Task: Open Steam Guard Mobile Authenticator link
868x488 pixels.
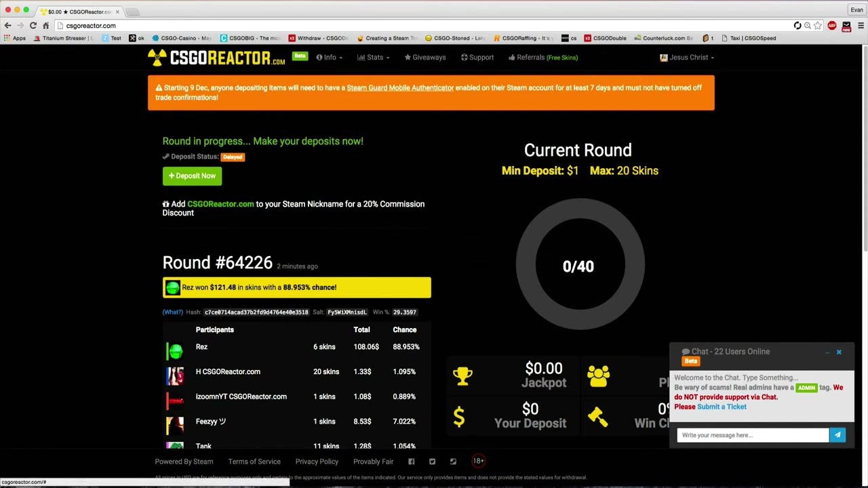Action: [x=400, y=87]
